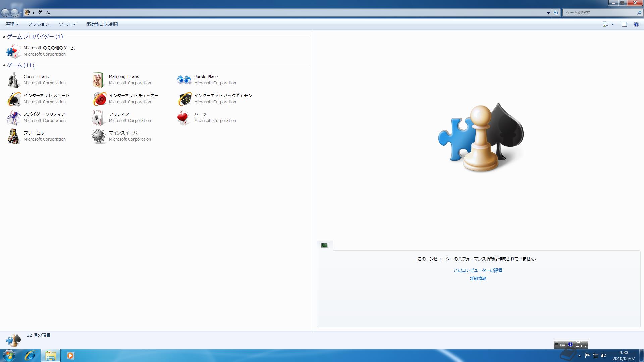
Task: Select the ソリティア card icon
Action: [x=99, y=118]
